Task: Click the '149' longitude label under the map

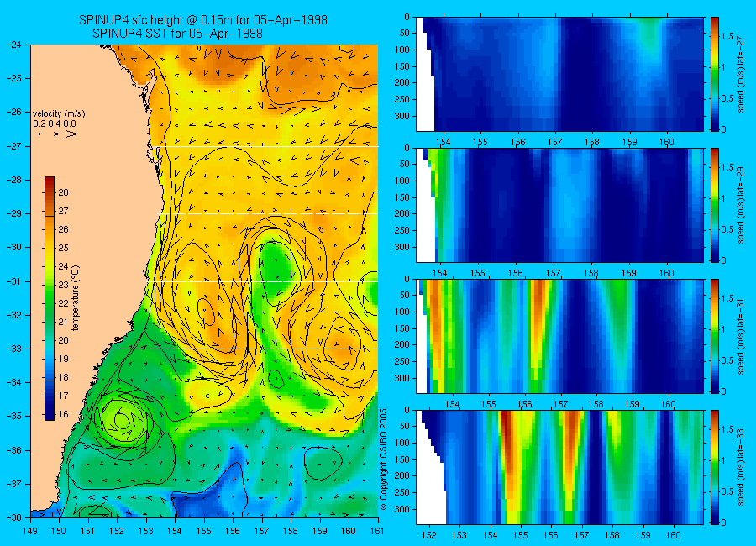Action: (30, 532)
